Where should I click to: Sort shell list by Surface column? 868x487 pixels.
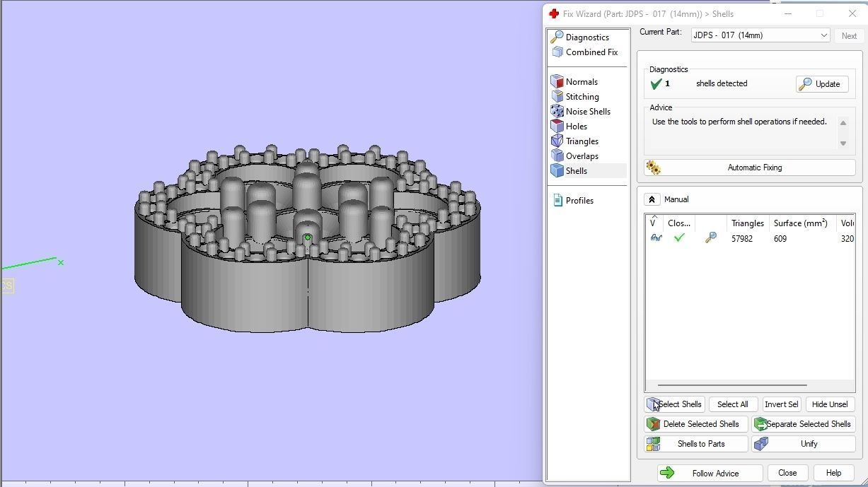[801, 223]
